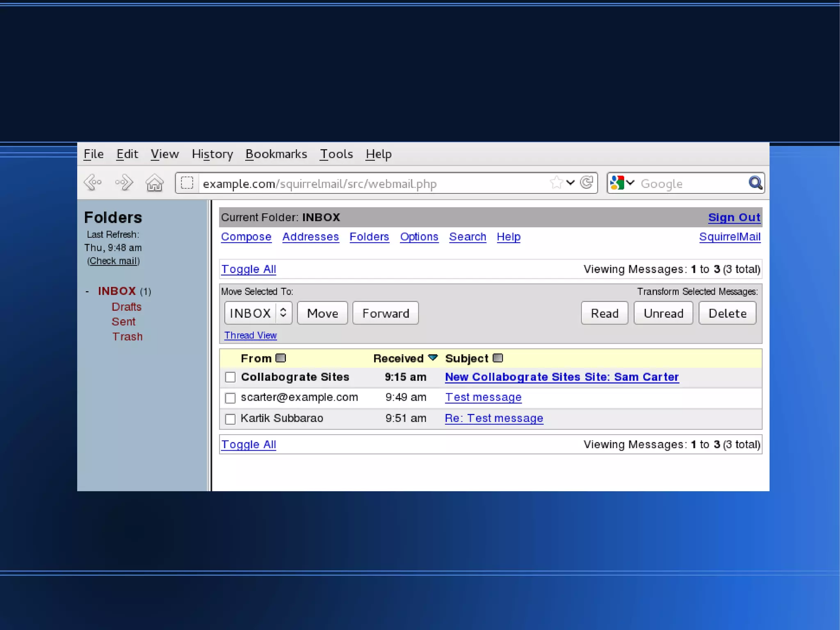Open the Bookmarks menu
The image size is (840, 630).
[276, 154]
